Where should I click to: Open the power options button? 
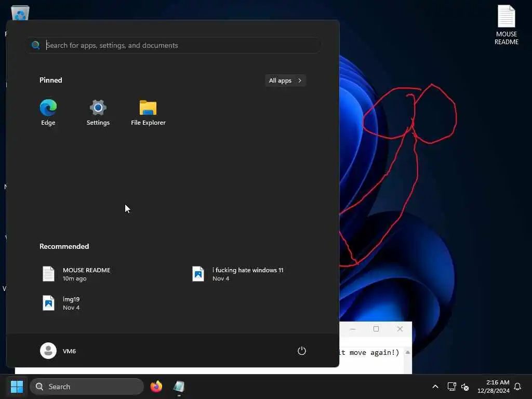coord(302,351)
